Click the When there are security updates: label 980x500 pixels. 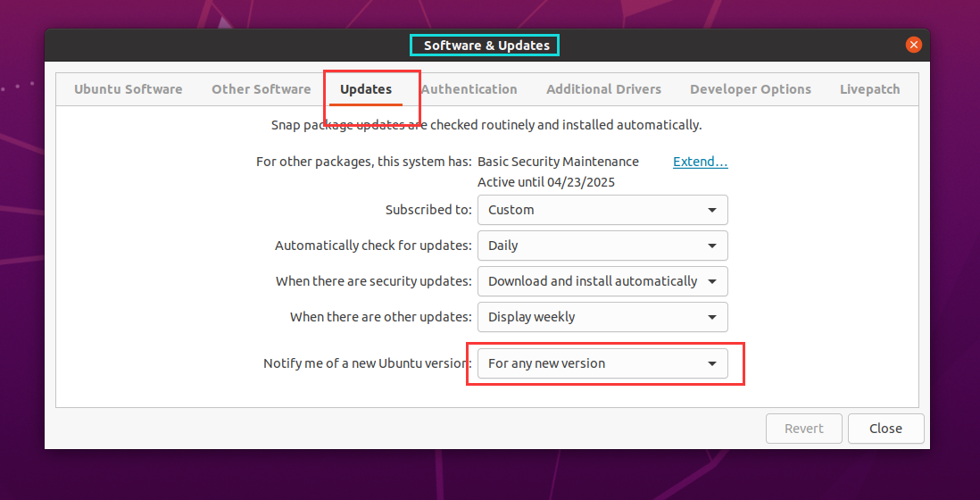pos(374,281)
